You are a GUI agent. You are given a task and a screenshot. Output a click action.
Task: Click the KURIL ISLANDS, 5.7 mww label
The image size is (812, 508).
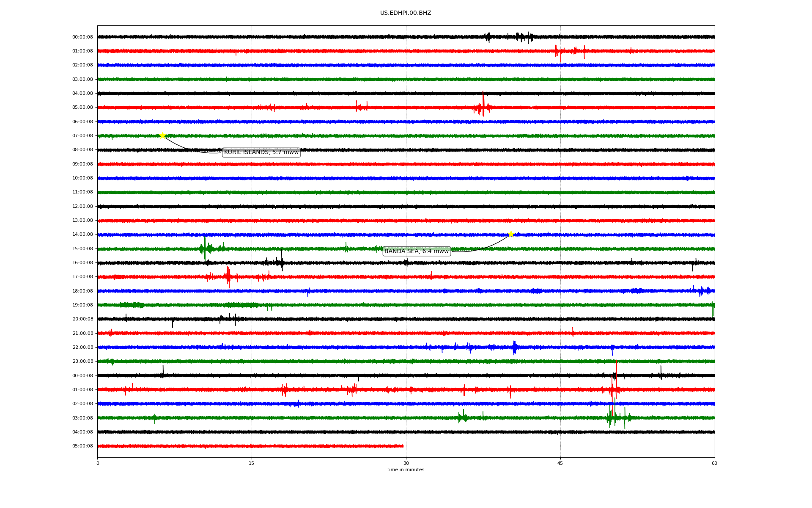click(x=261, y=152)
